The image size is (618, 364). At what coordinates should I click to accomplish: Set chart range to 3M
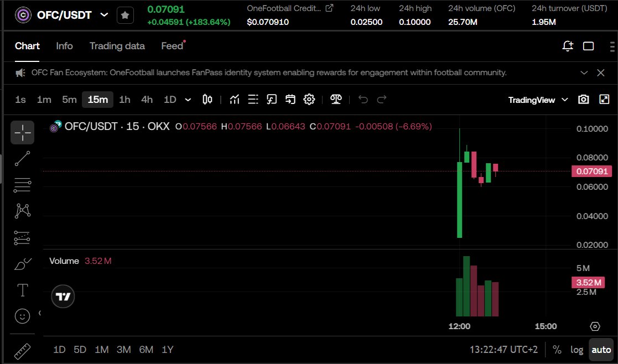point(124,350)
